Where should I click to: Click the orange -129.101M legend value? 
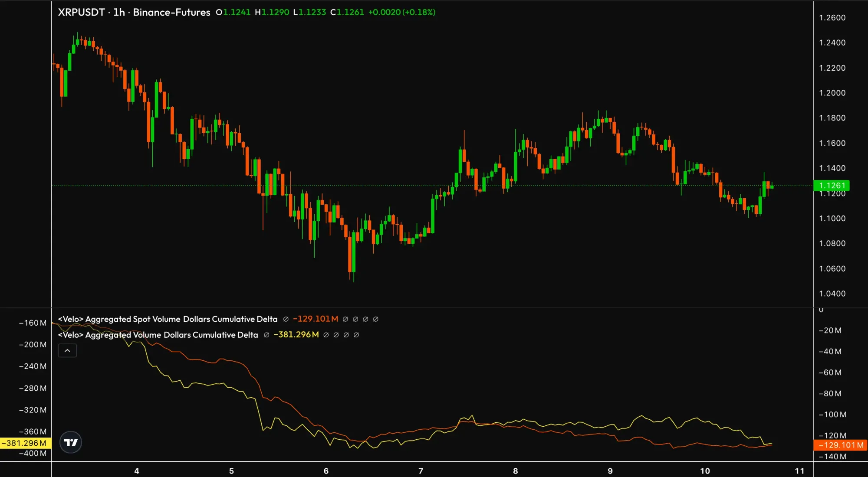316,319
